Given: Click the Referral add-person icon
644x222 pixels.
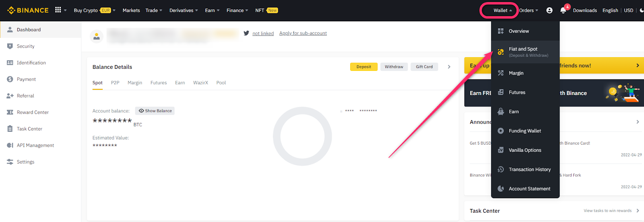Looking at the screenshot, I should coord(10,96).
